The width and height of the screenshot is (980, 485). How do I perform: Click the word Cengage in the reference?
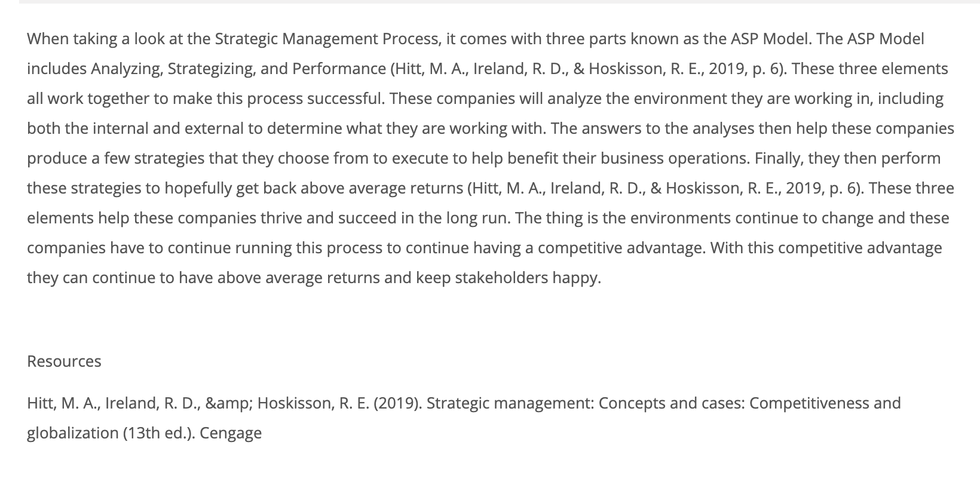tap(231, 433)
